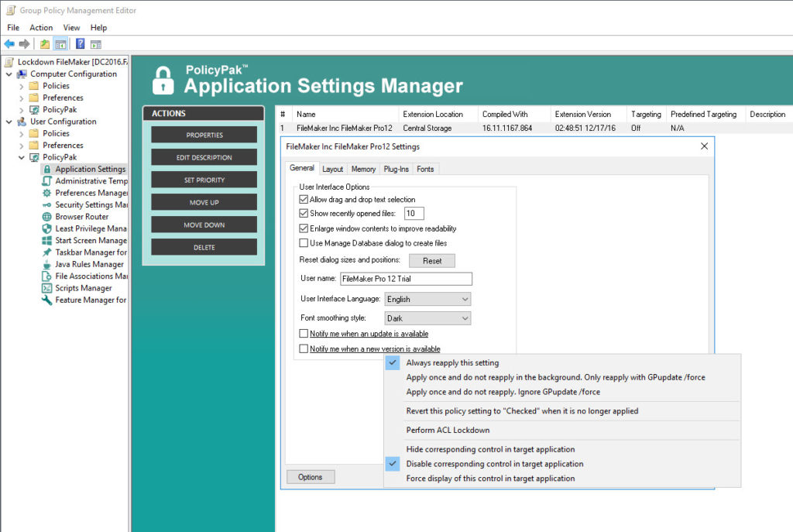Image resolution: width=793 pixels, height=532 pixels.
Task: Choose Perform ACL Lockdown menu entry
Action: [562, 431]
